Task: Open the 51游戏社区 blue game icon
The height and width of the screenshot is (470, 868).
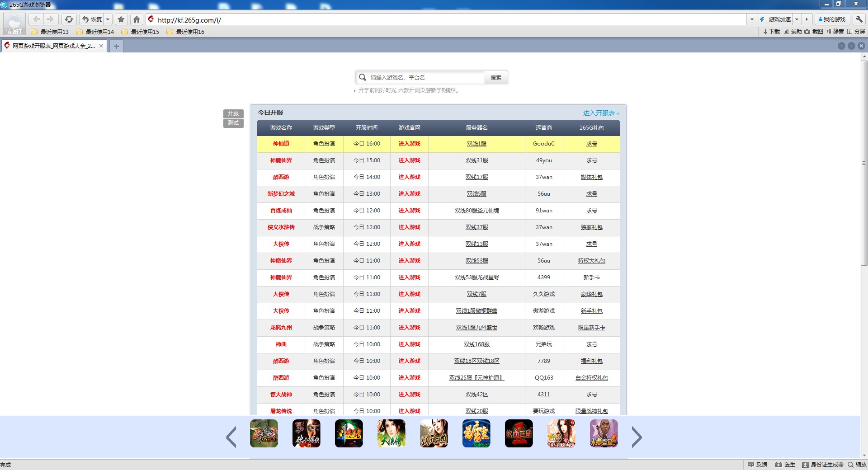Action: pyautogui.click(x=476, y=433)
